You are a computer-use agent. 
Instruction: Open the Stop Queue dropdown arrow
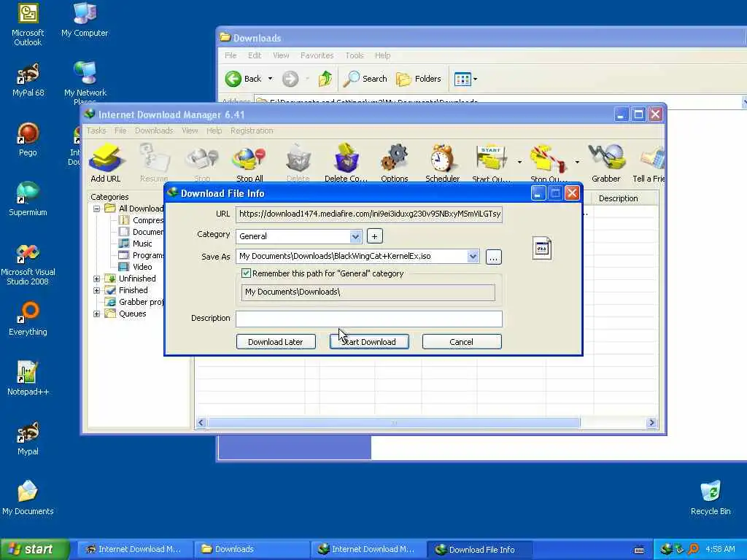coord(577,163)
